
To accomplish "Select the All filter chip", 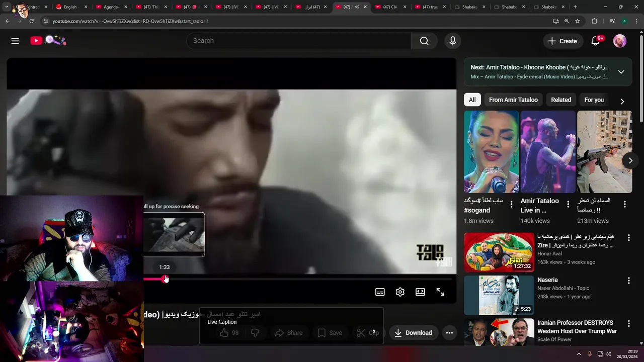I will click(472, 100).
